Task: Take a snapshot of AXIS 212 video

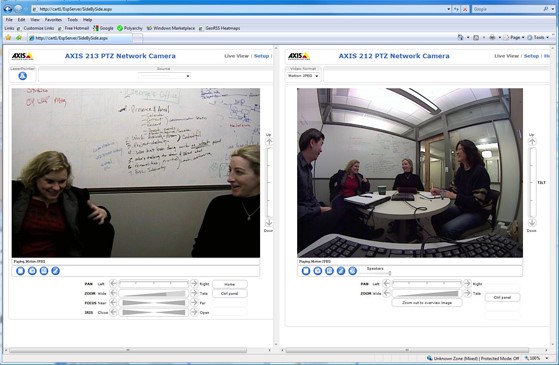Action: point(317,271)
